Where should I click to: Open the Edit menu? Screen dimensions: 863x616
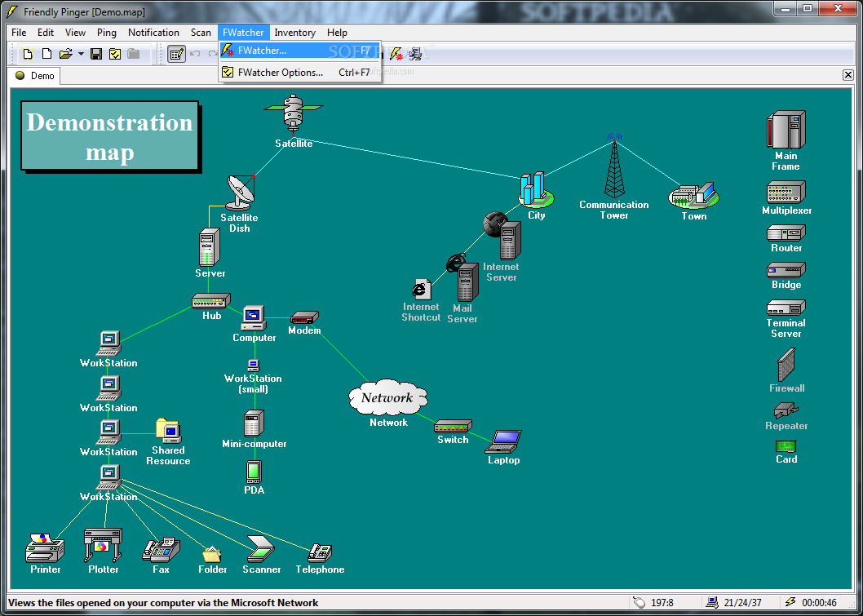[x=46, y=33]
